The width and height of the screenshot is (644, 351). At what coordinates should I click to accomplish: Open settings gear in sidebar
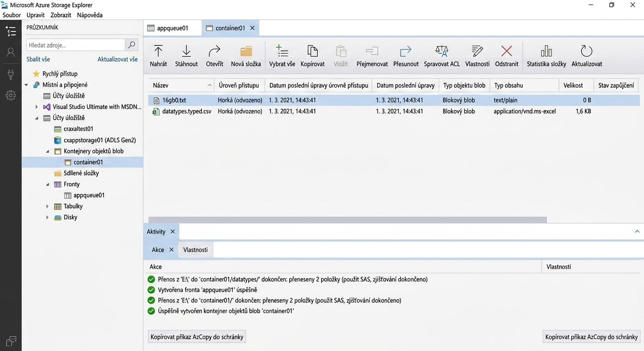(11, 96)
